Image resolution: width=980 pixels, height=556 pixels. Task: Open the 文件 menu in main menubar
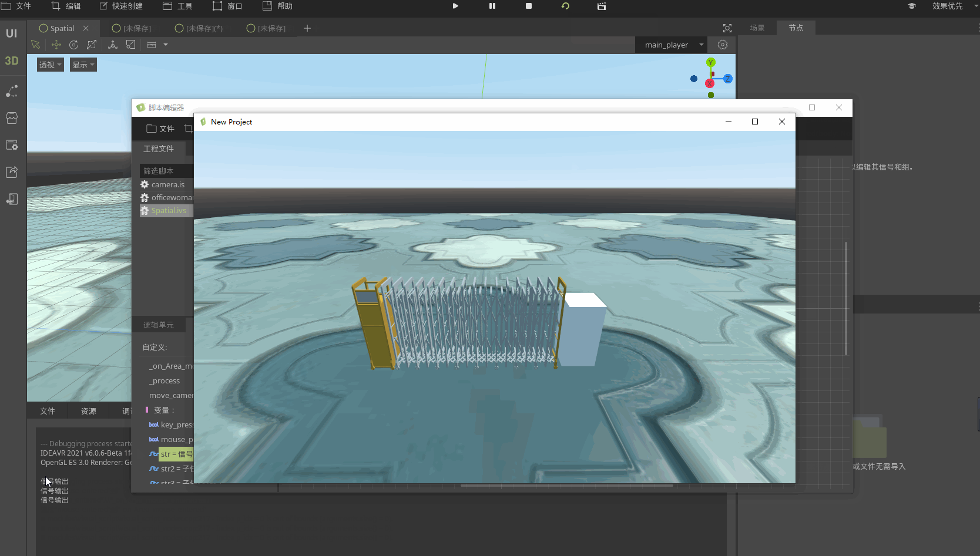tap(16, 6)
